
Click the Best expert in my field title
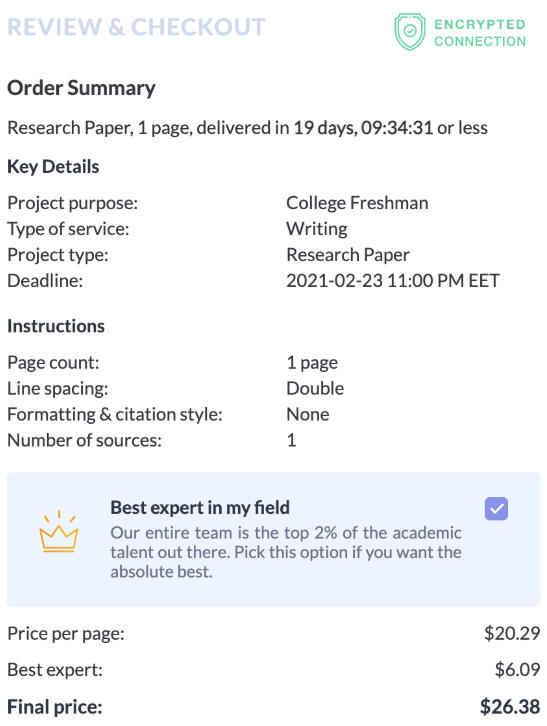(x=200, y=508)
